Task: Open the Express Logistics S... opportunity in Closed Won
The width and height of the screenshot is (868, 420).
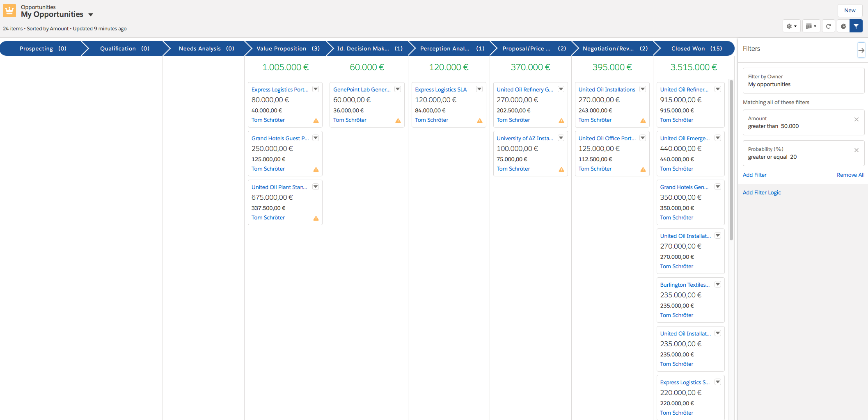Action: click(x=685, y=383)
